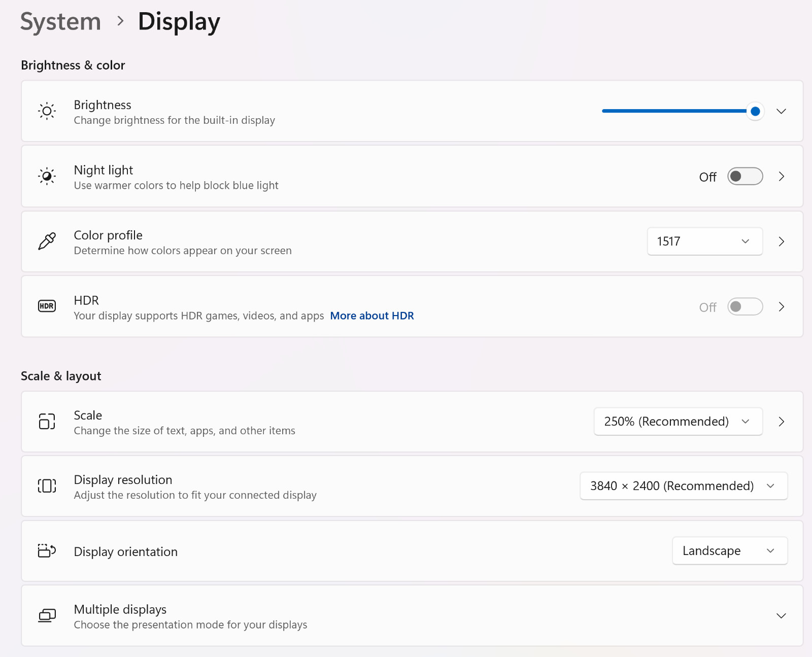Click the HDR row title
The width and height of the screenshot is (812, 657).
86,300
